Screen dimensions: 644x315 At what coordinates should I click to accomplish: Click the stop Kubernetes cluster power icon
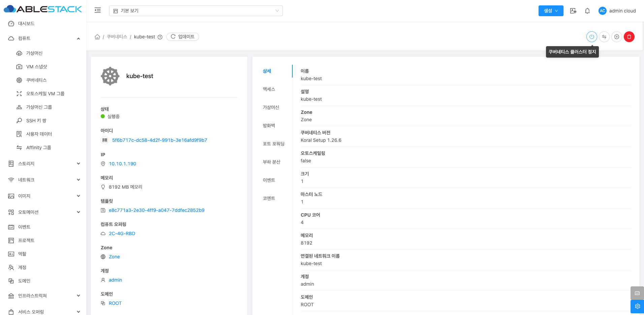[591, 37]
